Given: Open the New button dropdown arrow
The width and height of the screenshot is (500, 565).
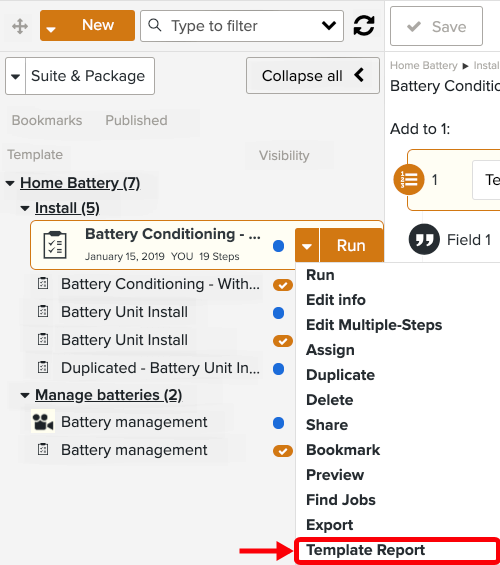Looking at the screenshot, I should [x=51, y=29].
